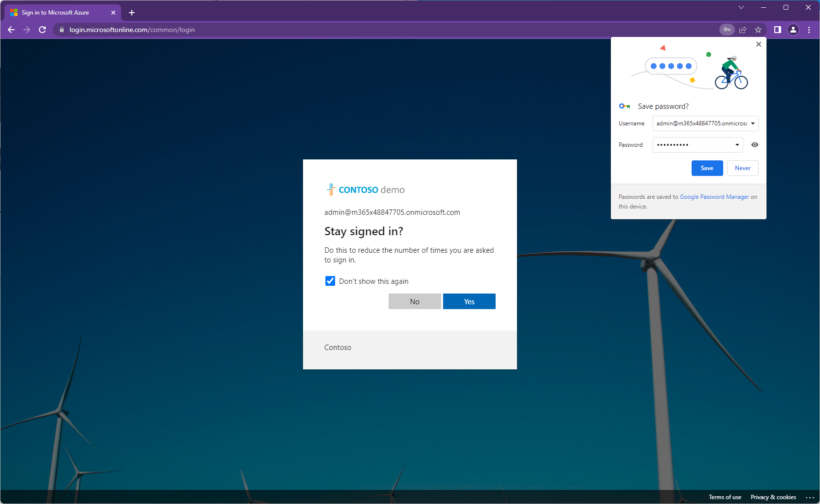
Task: Bookmark this page with the star icon
Action: [x=758, y=30]
